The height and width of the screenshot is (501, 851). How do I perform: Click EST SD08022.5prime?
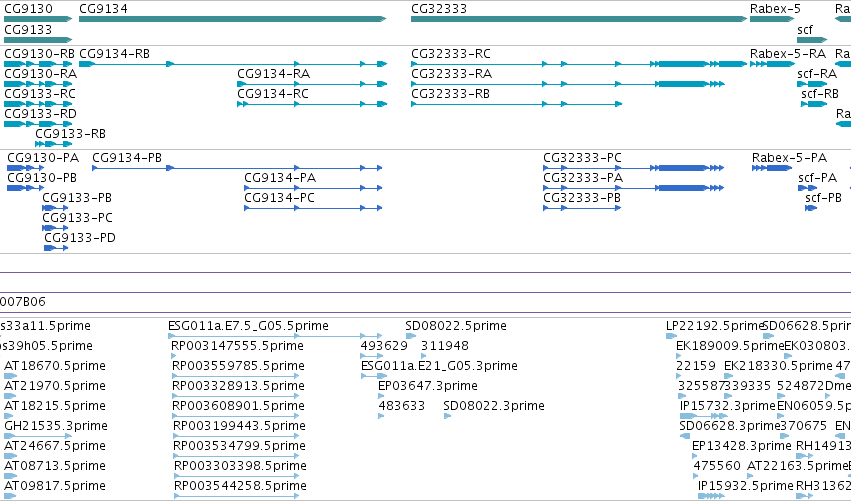coord(456,326)
